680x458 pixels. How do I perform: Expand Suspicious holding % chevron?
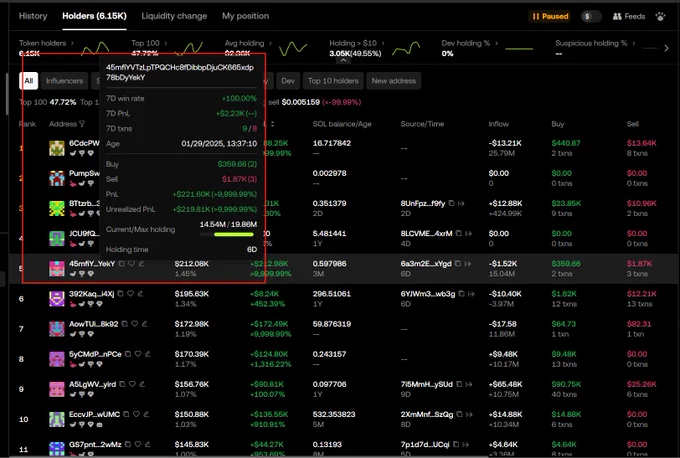pos(634,43)
